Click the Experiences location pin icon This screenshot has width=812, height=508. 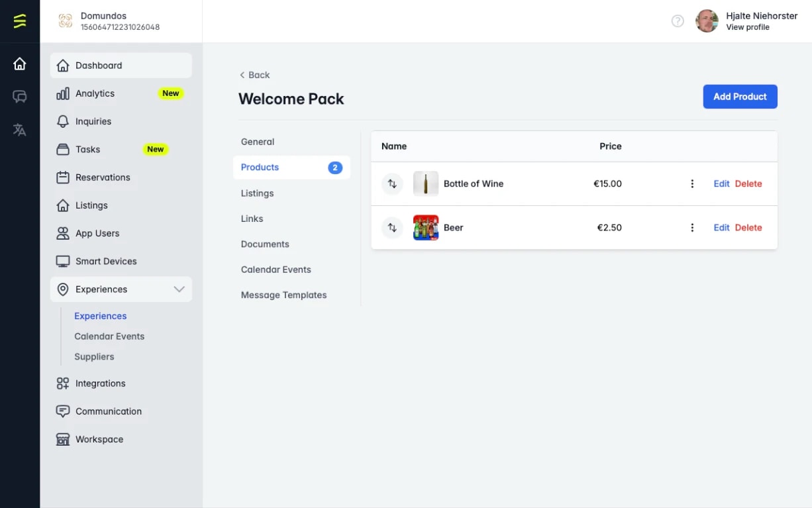63,289
